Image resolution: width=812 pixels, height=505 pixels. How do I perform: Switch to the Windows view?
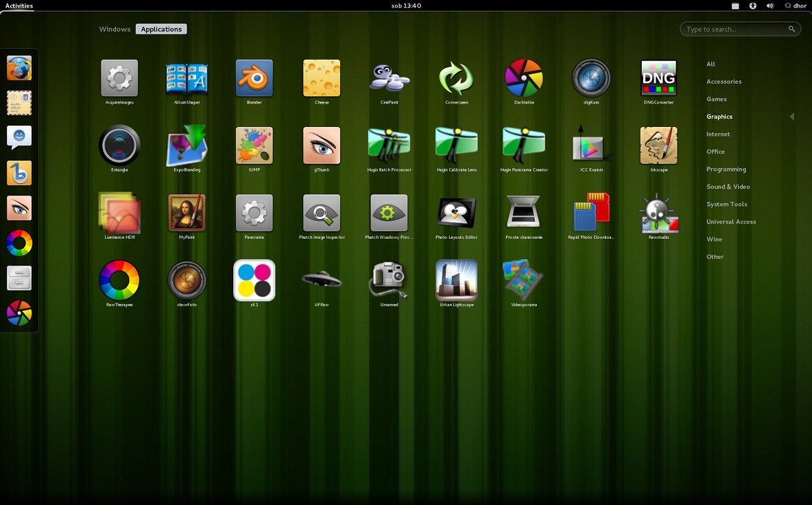(x=115, y=29)
